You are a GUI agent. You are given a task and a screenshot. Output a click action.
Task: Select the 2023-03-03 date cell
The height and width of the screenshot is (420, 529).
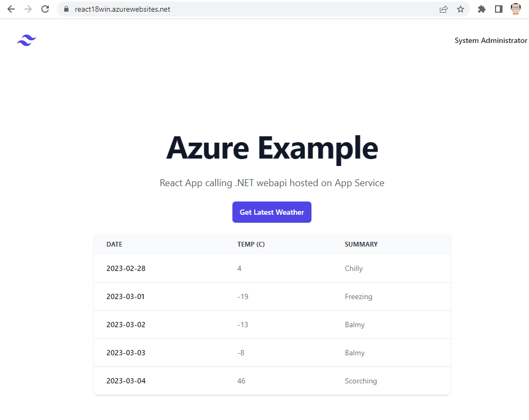126,353
